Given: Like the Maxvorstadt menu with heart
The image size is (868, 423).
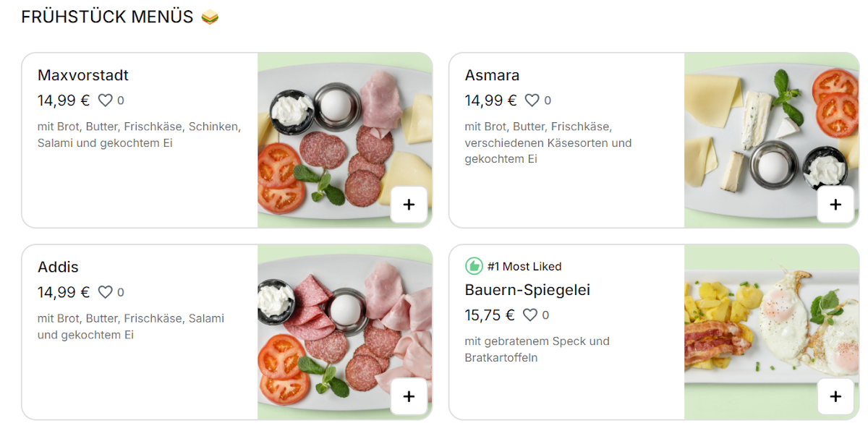Looking at the screenshot, I should (106, 101).
